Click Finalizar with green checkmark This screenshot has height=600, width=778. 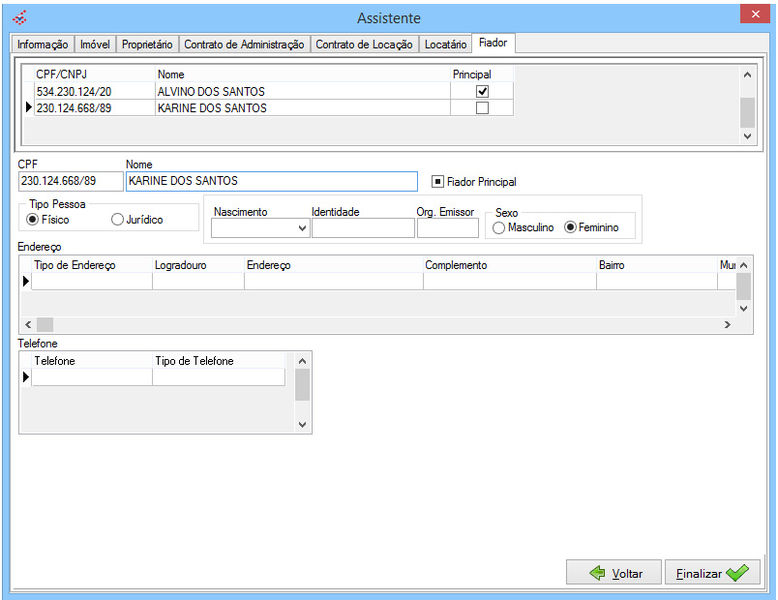711,573
